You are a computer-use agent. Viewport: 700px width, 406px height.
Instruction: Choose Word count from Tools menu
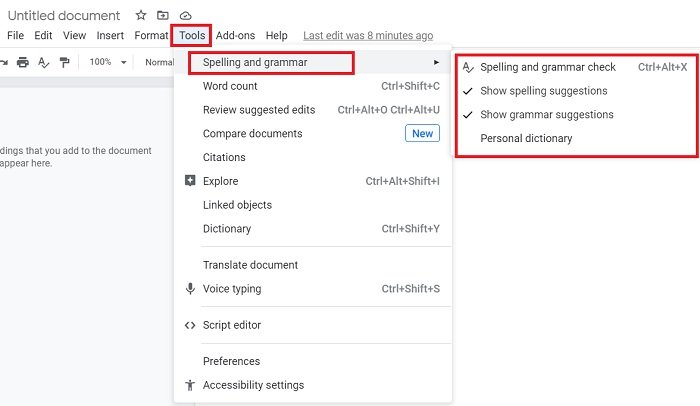312,86
